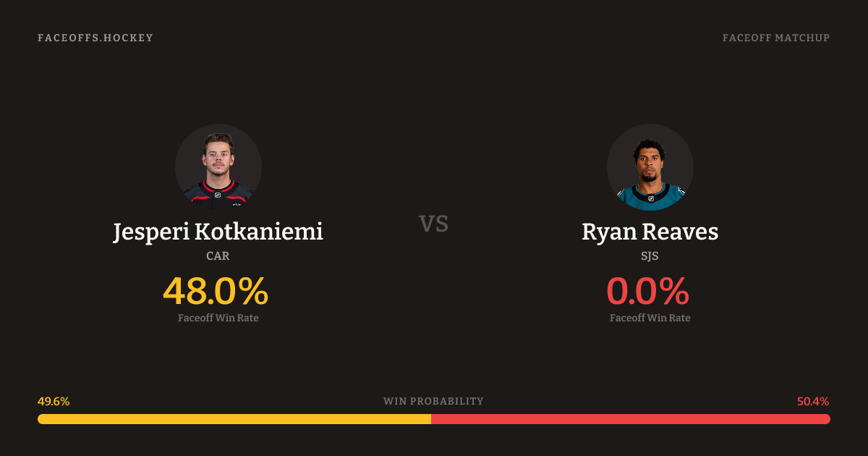
Task: Click the Faceoff Win Rate label under Reaves
Action: coord(650,318)
